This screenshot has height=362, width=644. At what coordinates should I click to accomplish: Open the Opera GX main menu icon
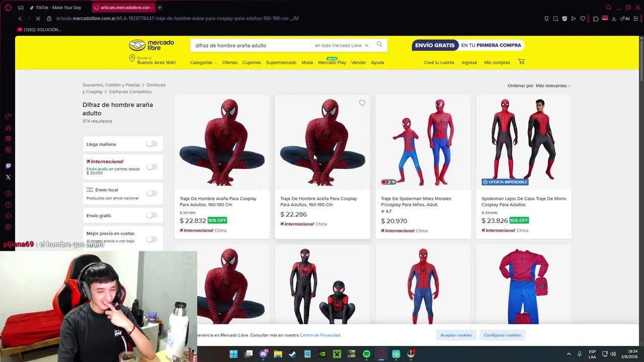tap(8, 8)
